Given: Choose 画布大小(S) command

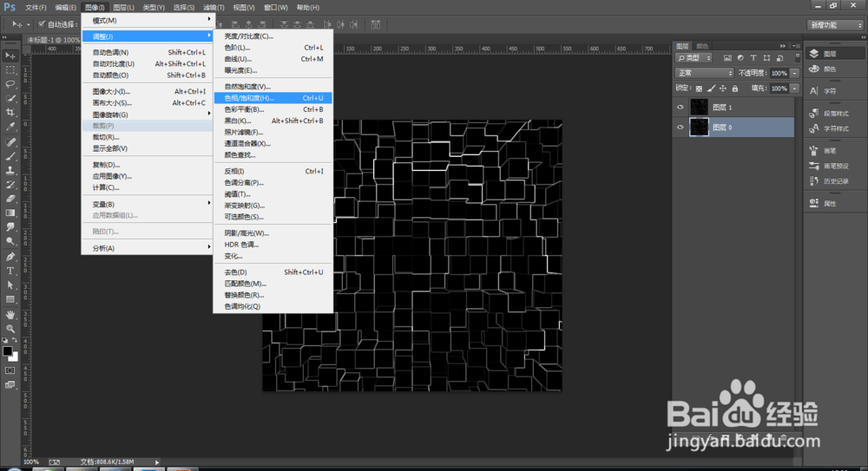Looking at the screenshot, I should point(147,103).
